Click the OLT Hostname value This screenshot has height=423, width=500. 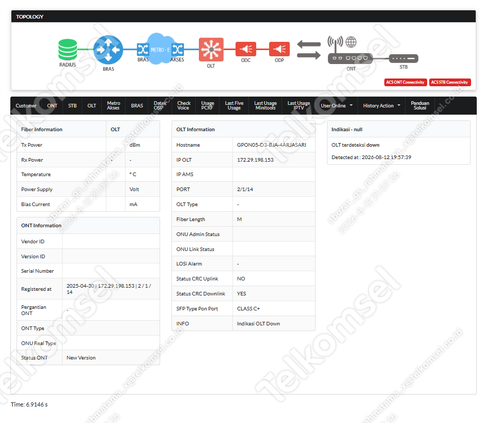pos(271,145)
